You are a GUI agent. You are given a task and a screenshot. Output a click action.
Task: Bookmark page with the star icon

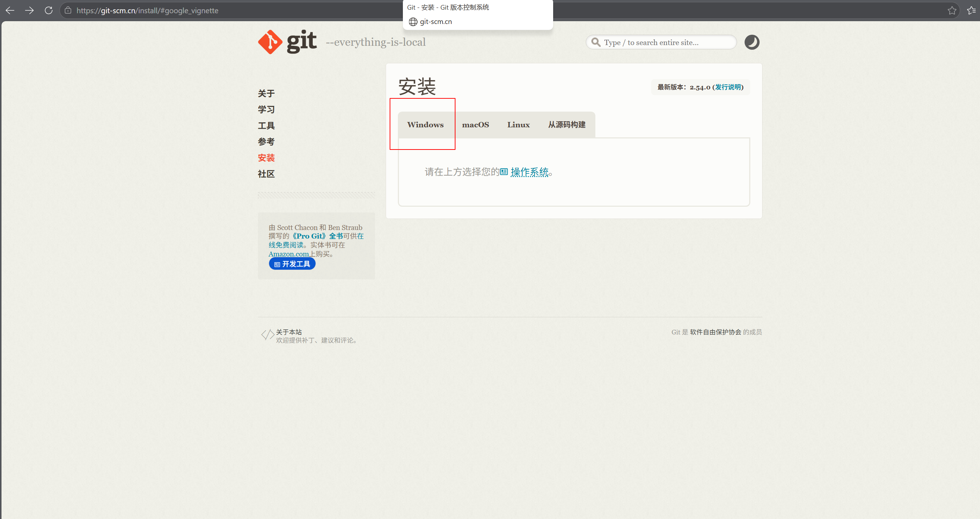952,11
